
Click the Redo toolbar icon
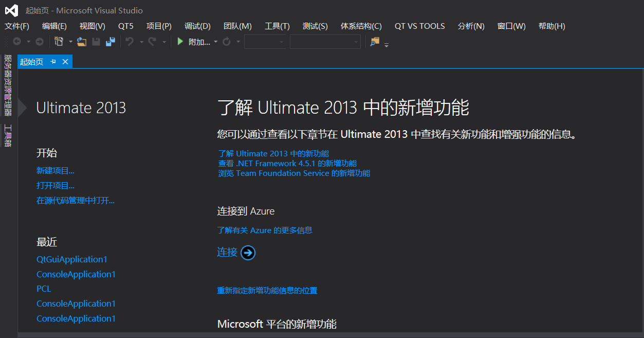tap(152, 42)
